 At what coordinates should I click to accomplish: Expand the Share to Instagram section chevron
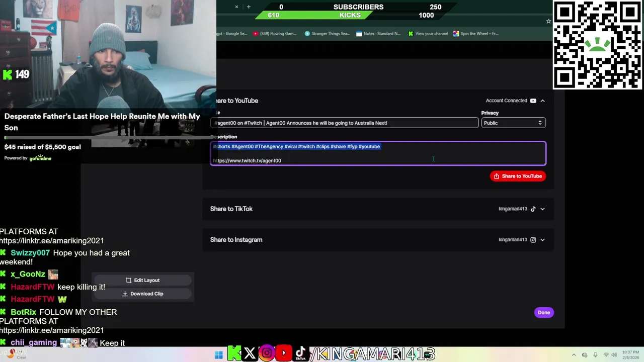click(x=542, y=240)
